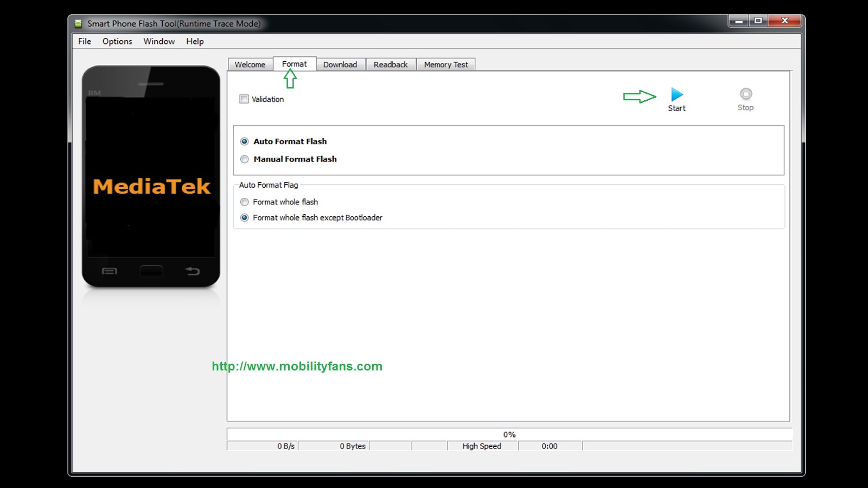Click the 0:00 elapsed time field
The height and width of the screenshot is (488, 868).
click(550, 446)
